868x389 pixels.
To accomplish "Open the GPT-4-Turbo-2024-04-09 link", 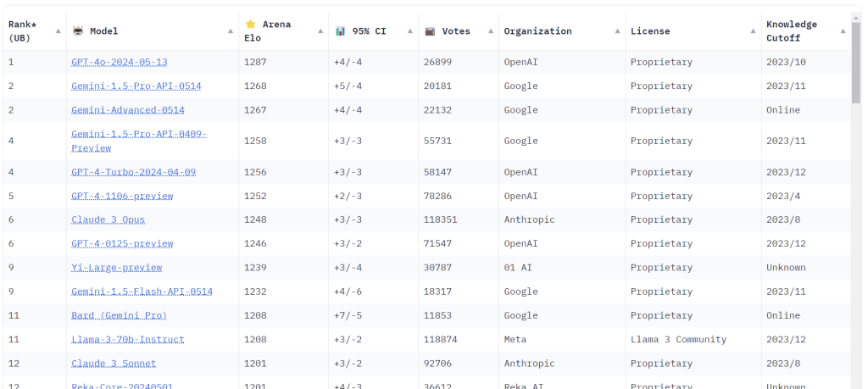I will point(133,172).
